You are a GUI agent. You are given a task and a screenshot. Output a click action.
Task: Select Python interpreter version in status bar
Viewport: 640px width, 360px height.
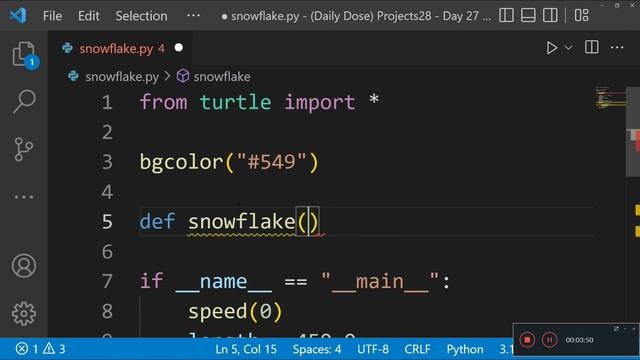506,349
